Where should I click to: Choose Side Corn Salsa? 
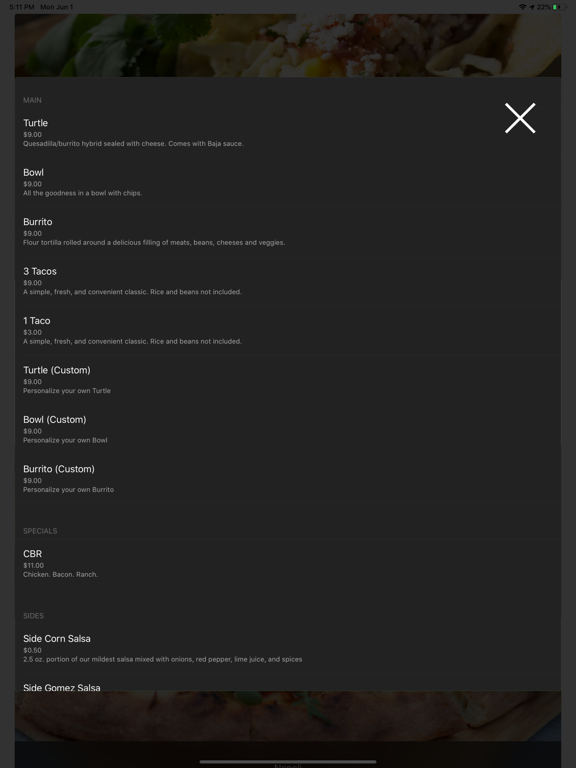[x=288, y=648]
